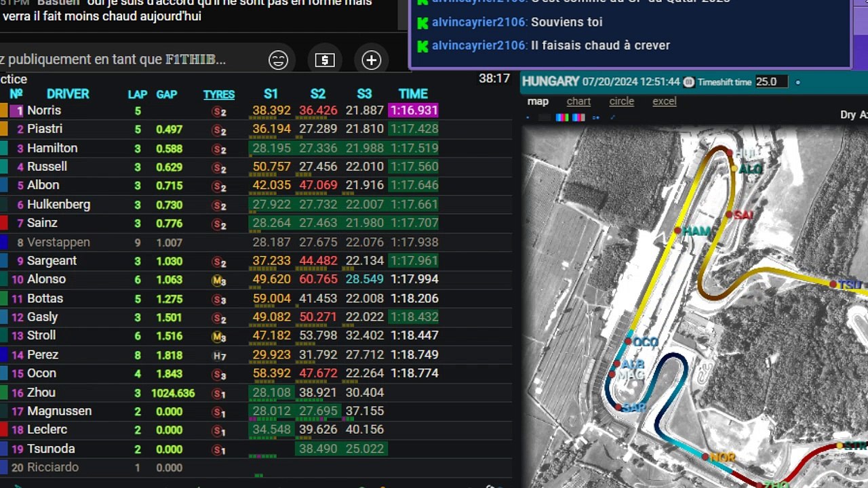Screen dimensions: 868x488
Task: Click Norris's soft tyre icon
Action: coord(219,112)
